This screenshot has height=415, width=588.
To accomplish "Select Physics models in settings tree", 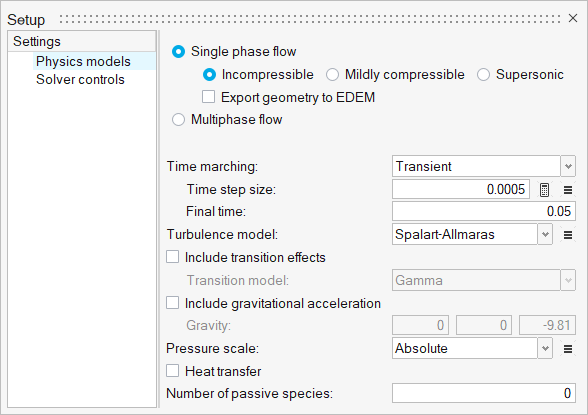I will [x=83, y=61].
